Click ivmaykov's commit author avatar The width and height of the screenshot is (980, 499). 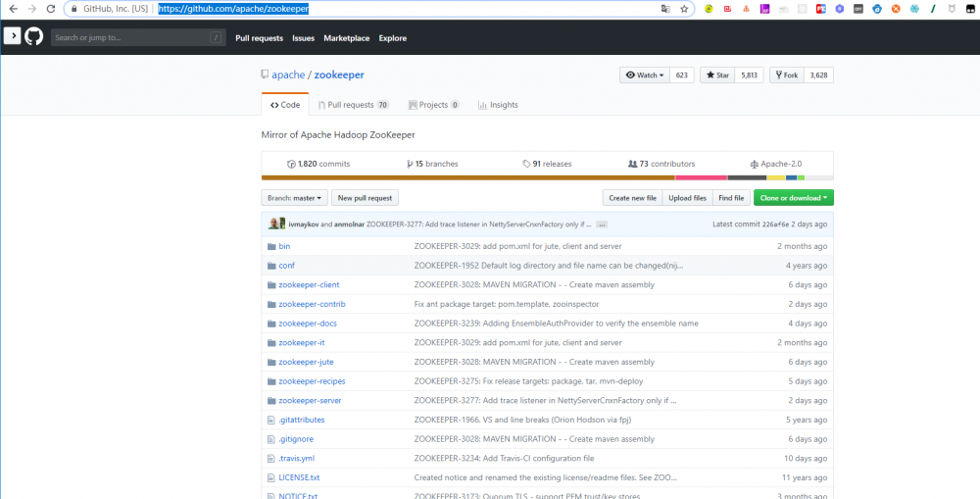[x=273, y=224]
